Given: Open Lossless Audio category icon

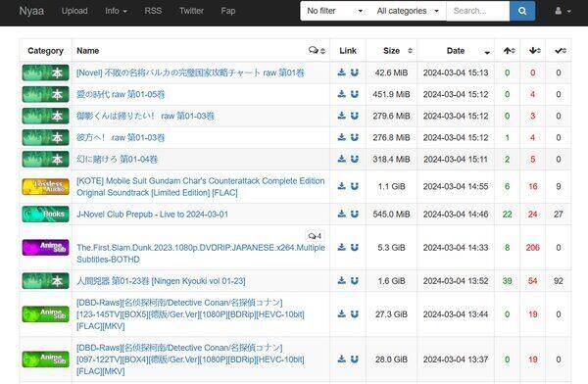Looking at the screenshot, I should 45,186.
